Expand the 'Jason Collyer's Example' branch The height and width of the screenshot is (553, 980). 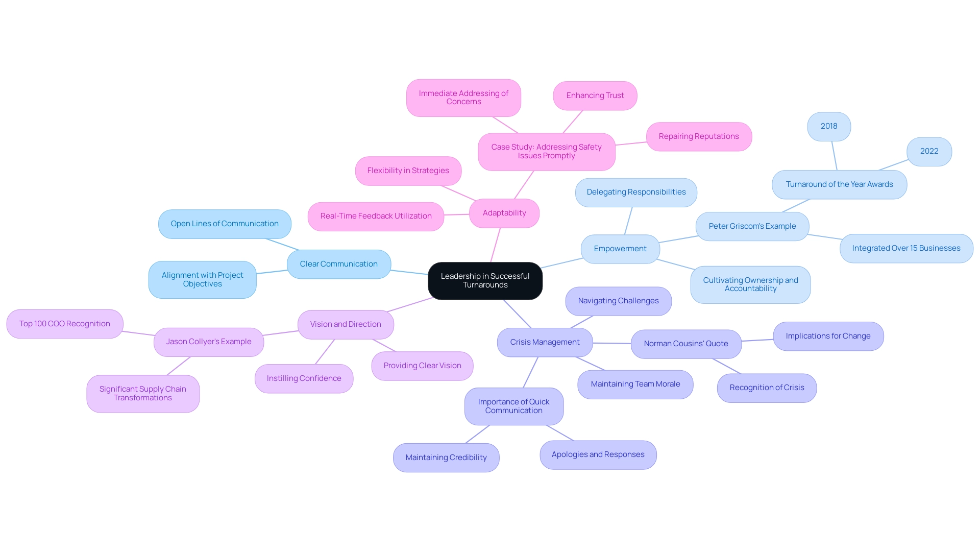coord(209,341)
